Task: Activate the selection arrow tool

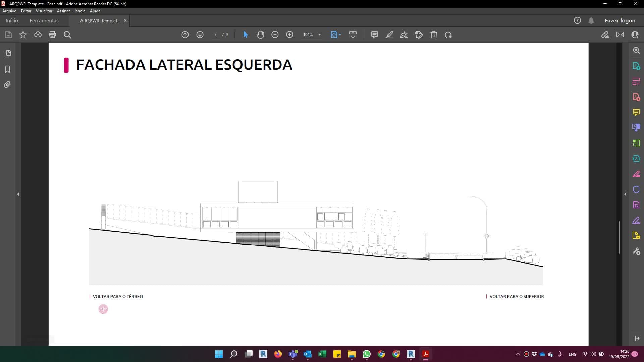Action: tap(246, 35)
